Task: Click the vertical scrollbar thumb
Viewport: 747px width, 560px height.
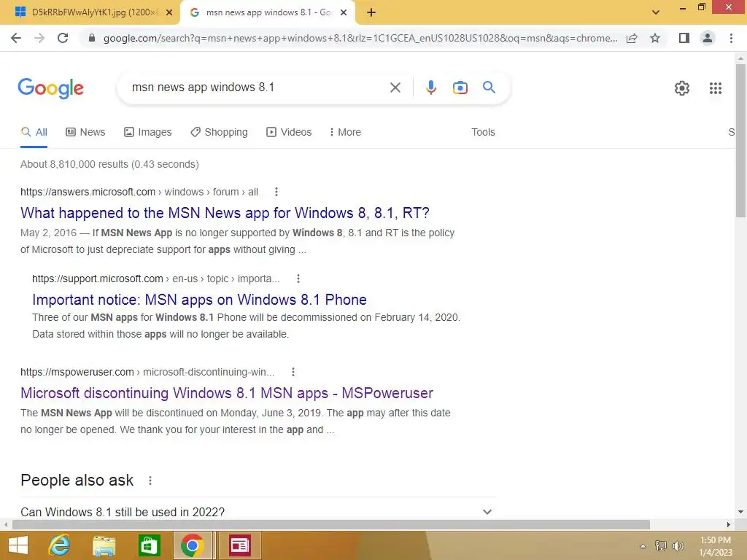Action: pos(740,141)
